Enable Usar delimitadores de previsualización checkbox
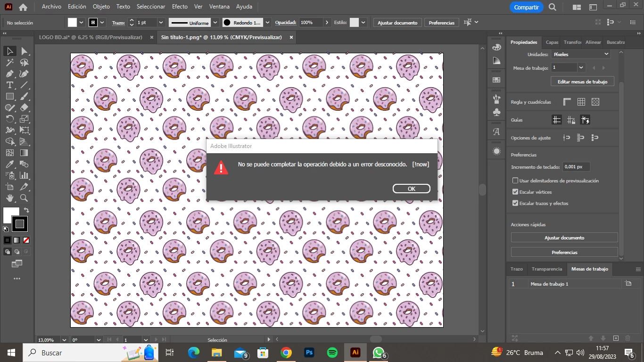 515,181
